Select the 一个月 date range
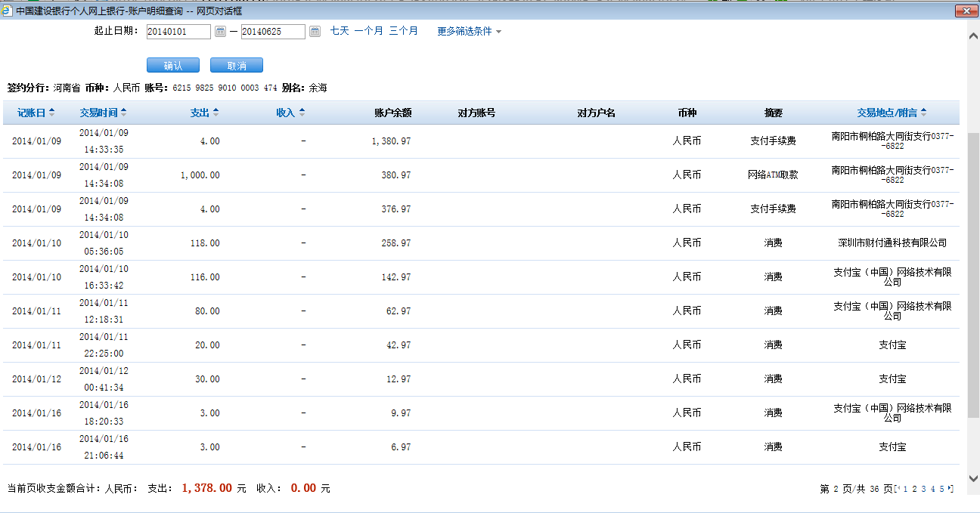This screenshot has height=513, width=980. pos(369,31)
